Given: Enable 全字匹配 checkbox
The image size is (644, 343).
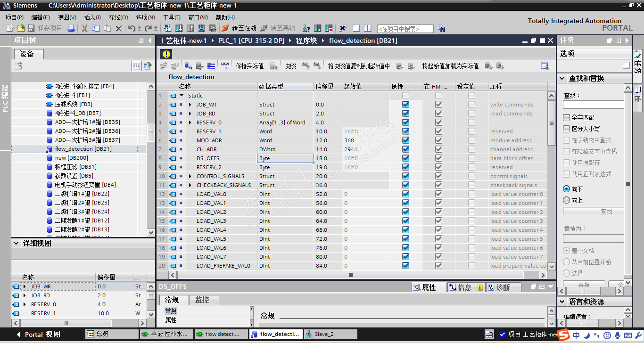Looking at the screenshot, I should [x=567, y=117].
